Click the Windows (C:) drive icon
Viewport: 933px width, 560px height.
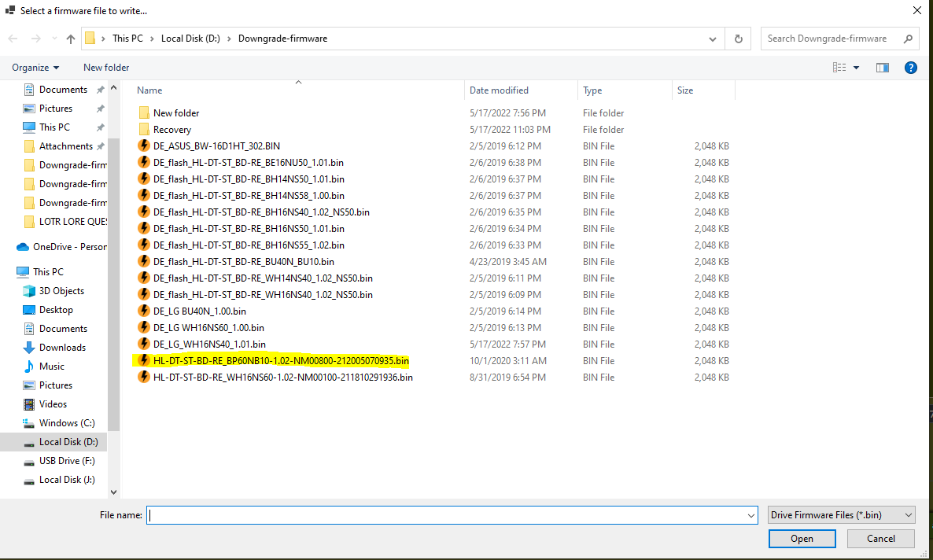point(28,423)
